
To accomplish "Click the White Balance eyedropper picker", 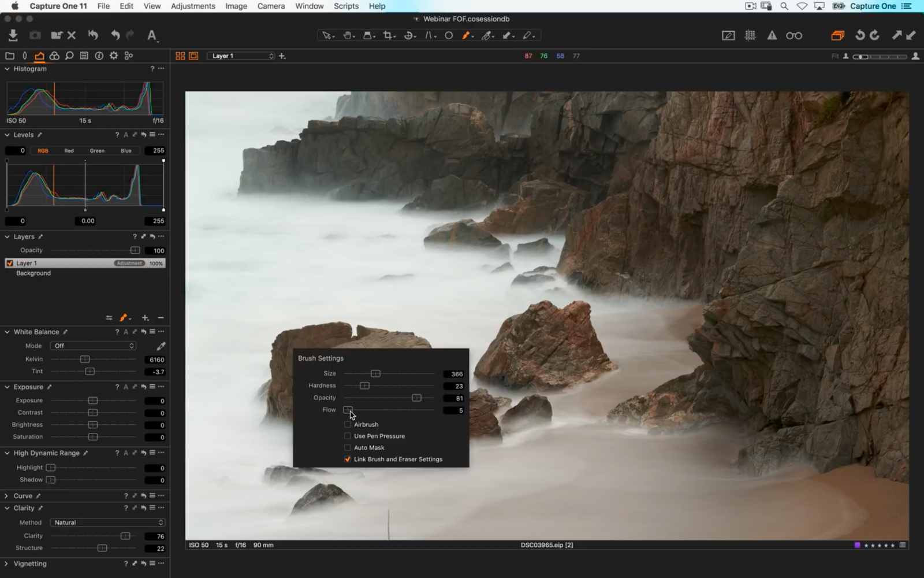I will [161, 346].
